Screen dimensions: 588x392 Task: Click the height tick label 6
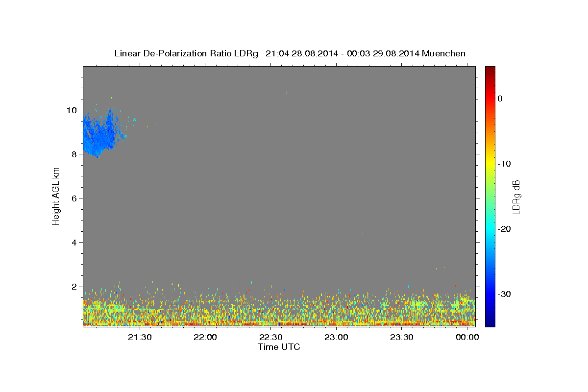coord(73,198)
